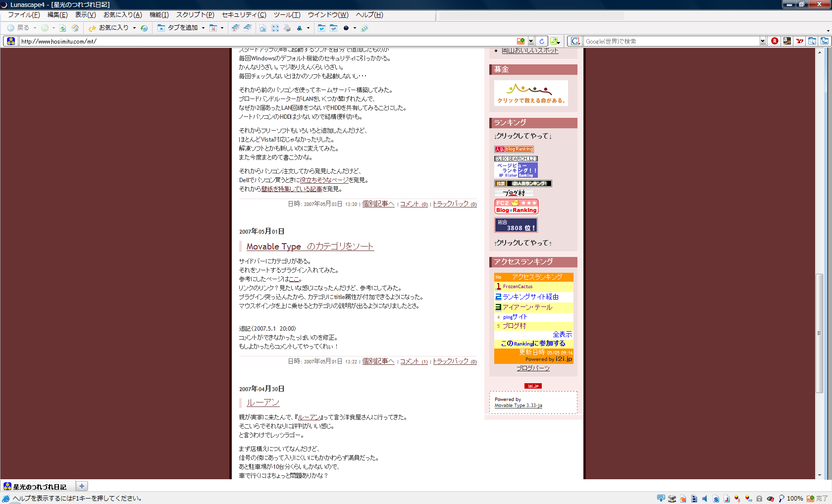The width and height of the screenshot is (832, 504).
Task: Open the ファイル(F) menu
Action: pos(24,15)
